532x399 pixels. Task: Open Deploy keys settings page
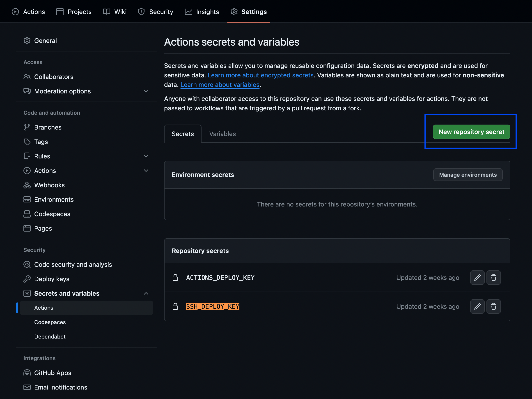pyautogui.click(x=52, y=279)
